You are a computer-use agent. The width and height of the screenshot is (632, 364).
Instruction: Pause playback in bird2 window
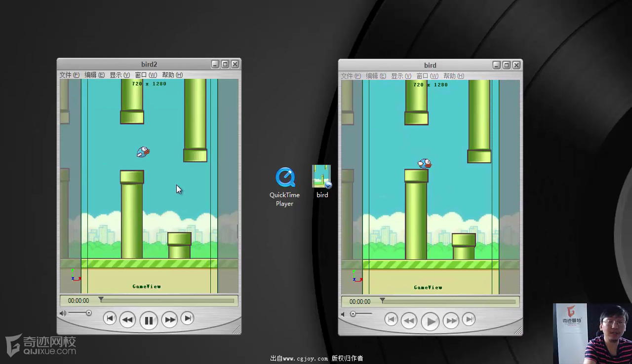click(x=149, y=321)
